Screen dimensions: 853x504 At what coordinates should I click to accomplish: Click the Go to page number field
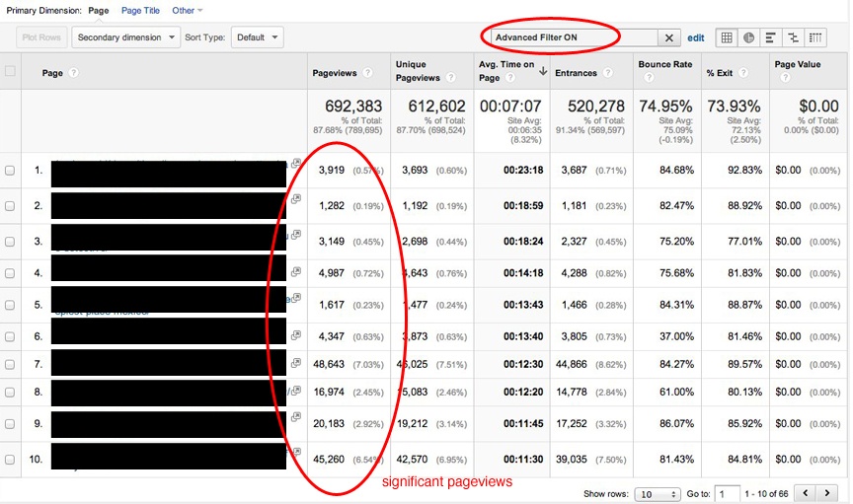(x=728, y=493)
